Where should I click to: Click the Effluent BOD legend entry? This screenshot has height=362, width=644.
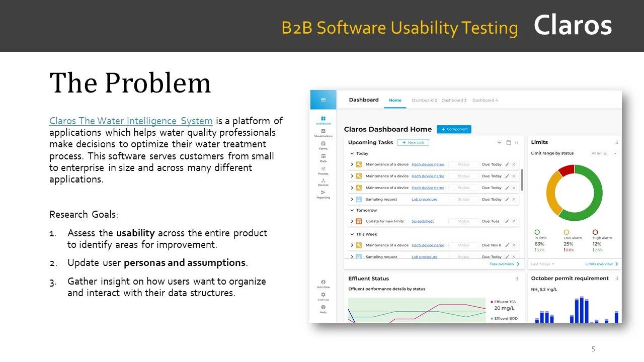[504, 318]
